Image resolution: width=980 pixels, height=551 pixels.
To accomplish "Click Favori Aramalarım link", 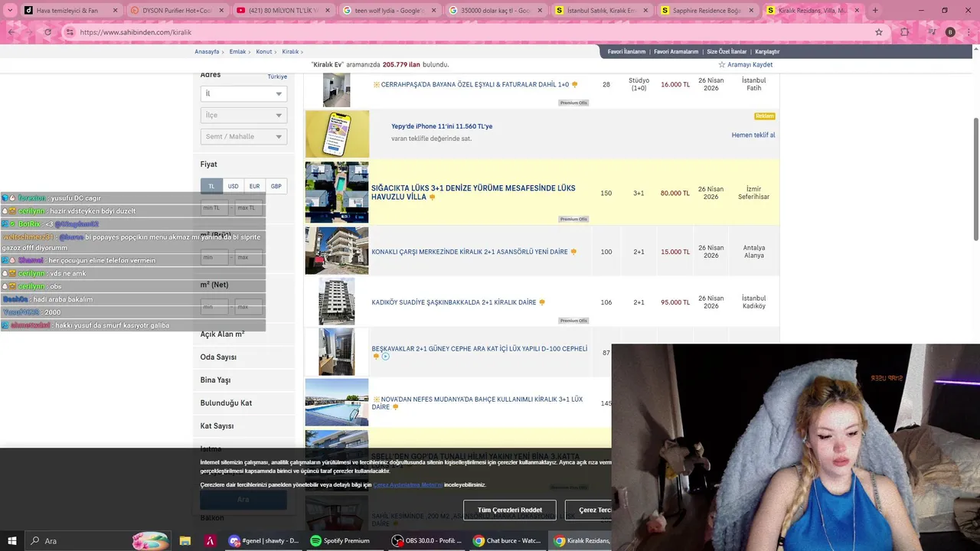I will [676, 51].
